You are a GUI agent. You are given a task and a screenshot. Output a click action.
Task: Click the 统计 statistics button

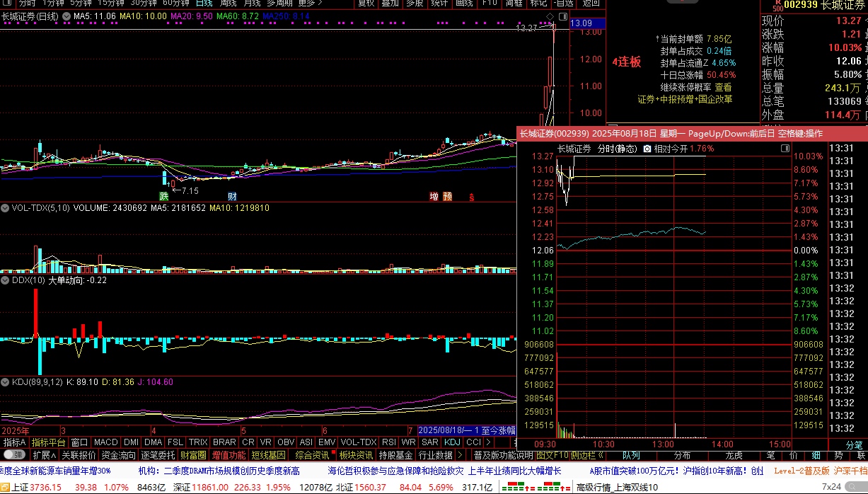click(439, 4)
